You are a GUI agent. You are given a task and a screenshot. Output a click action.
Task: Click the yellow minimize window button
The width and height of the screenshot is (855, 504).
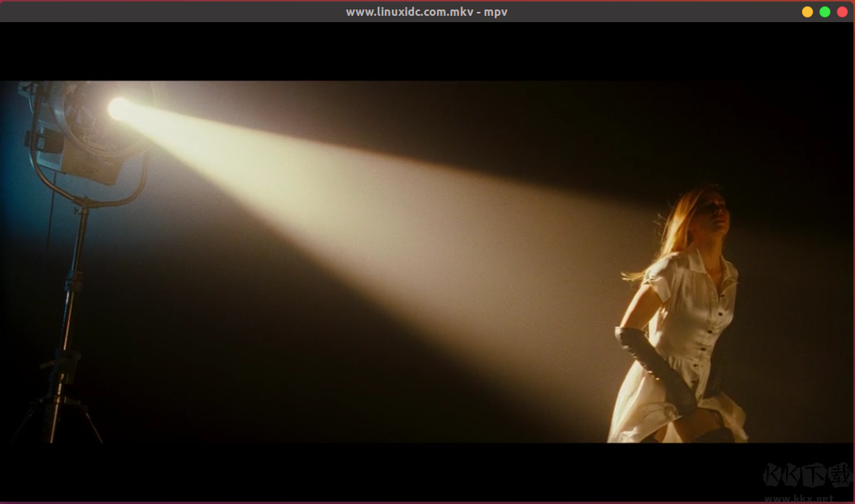(807, 12)
